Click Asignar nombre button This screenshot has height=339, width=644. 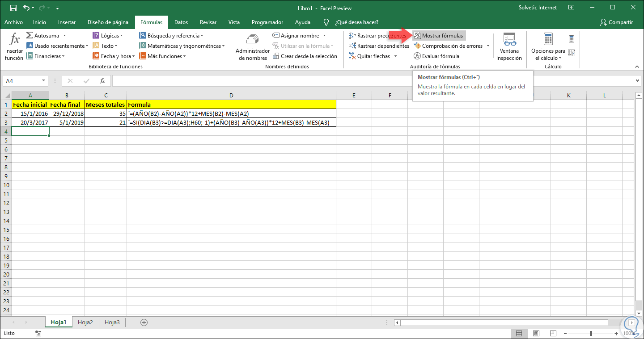300,36
